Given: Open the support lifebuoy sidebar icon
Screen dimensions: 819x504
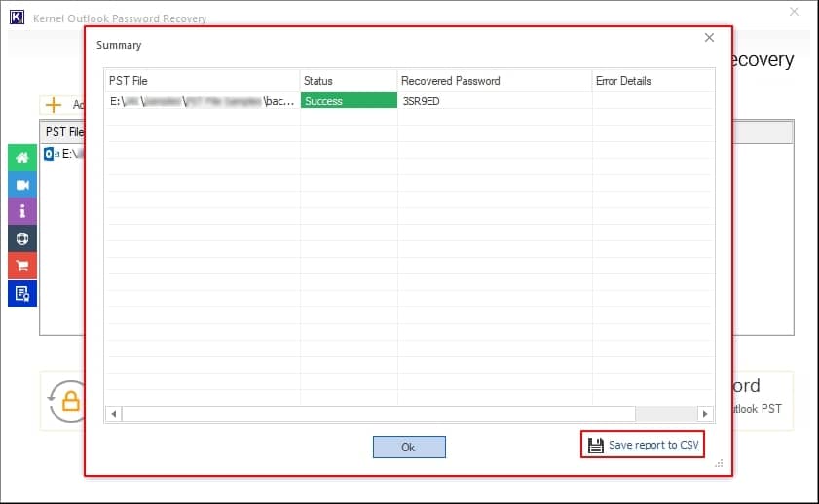Looking at the screenshot, I should coord(22,239).
